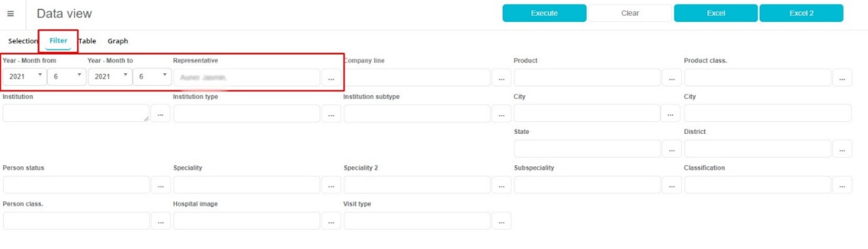This screenshot has height=249, width=868.
Task: Expand the Year from dropdown
Action: (x=24, y=77)
